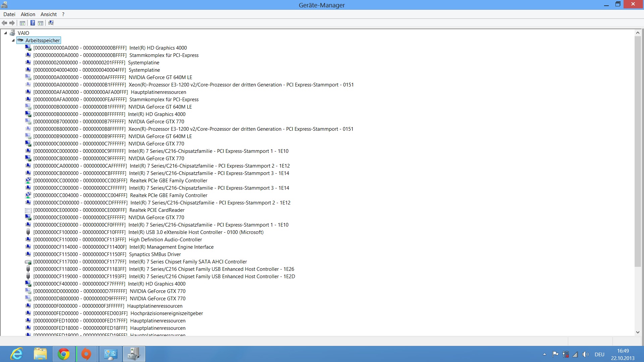Click the blue Help question-mark icon
Viewport: 644px width, 362px height.
(x=33, y=23)
